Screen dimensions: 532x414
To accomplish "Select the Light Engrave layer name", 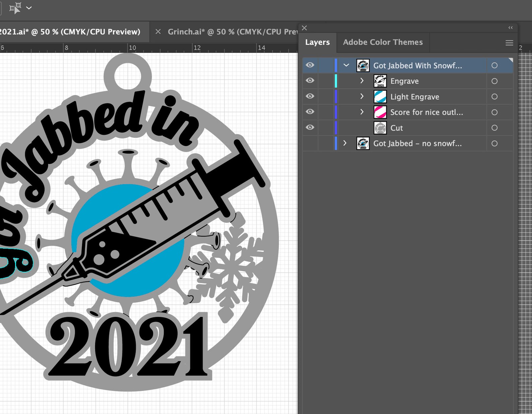I will pos(415,97).
